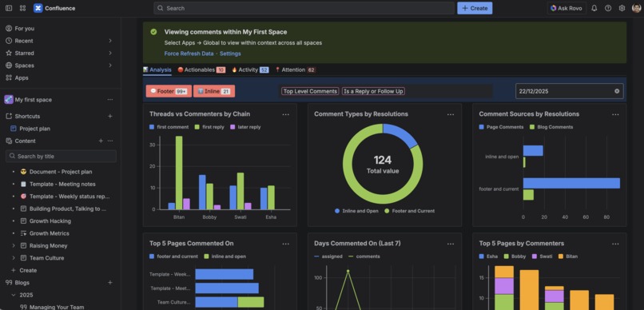Open Content section more options
Screen dimensions: 644x310
pos(110,141)
